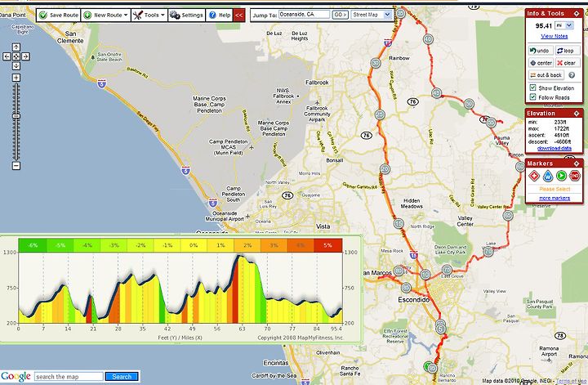Select the green start marker
This screenshot has width=588, height=385.
(561, 175)
